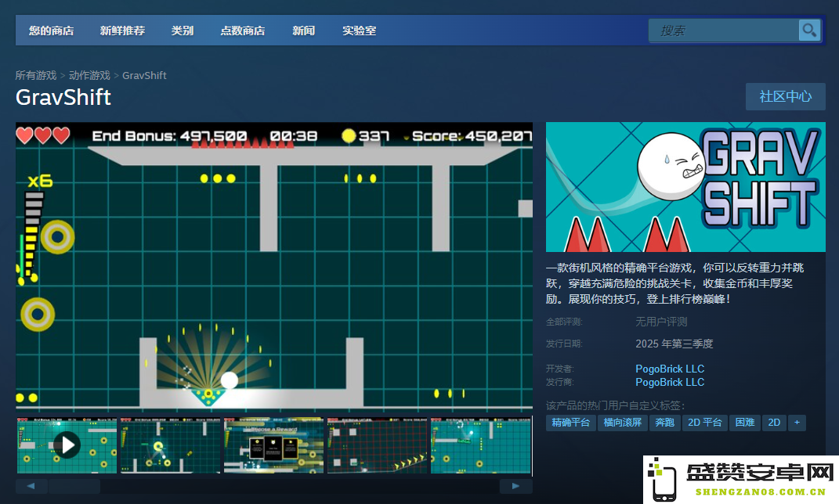Open the 实验室 tab

coord(359,31)
